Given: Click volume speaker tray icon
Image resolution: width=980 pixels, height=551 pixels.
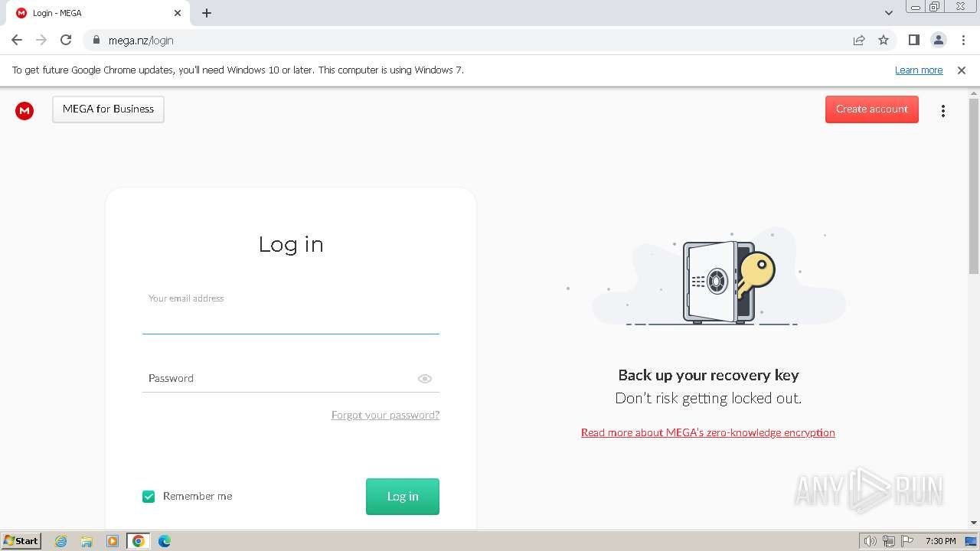Looking at the screenshot, I should [870, 541].
